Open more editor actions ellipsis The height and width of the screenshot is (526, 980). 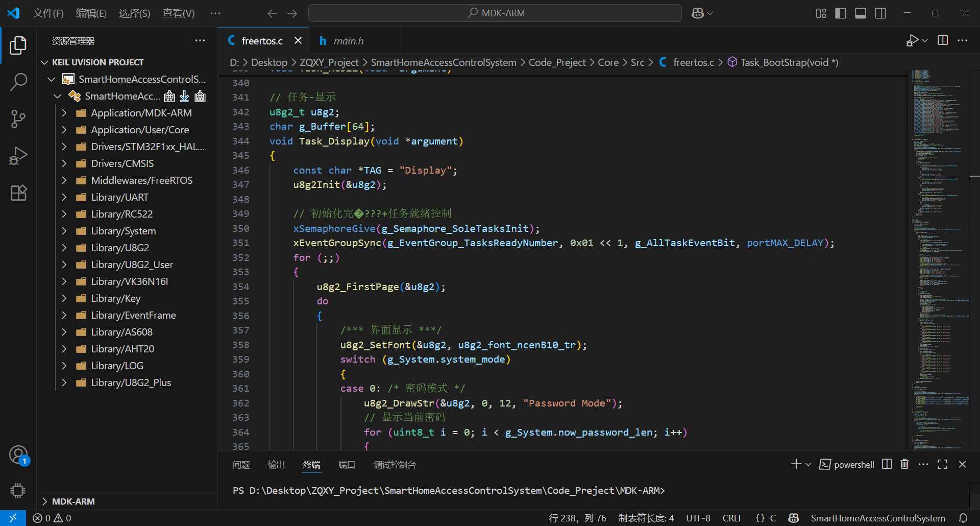click(962, 40)
